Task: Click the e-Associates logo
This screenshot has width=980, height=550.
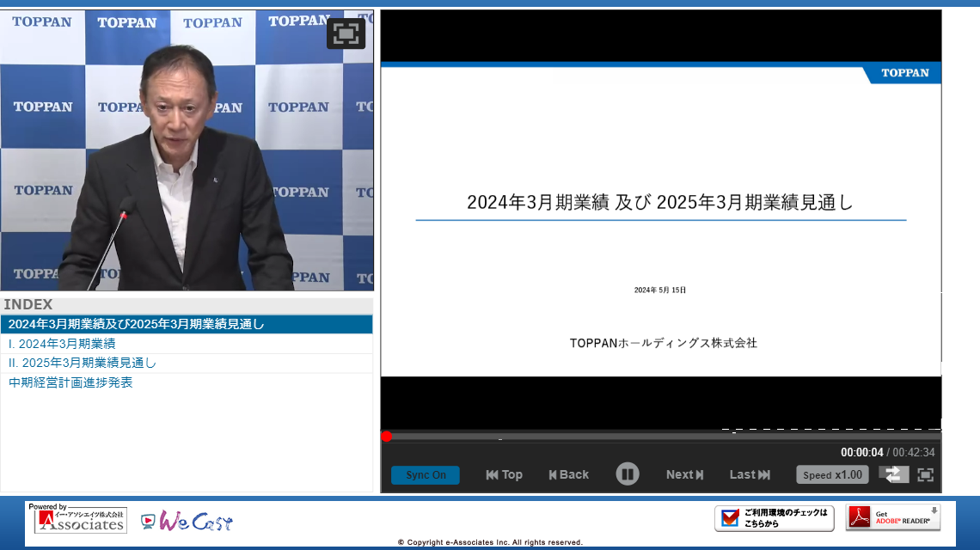Action: pos(80,519)
